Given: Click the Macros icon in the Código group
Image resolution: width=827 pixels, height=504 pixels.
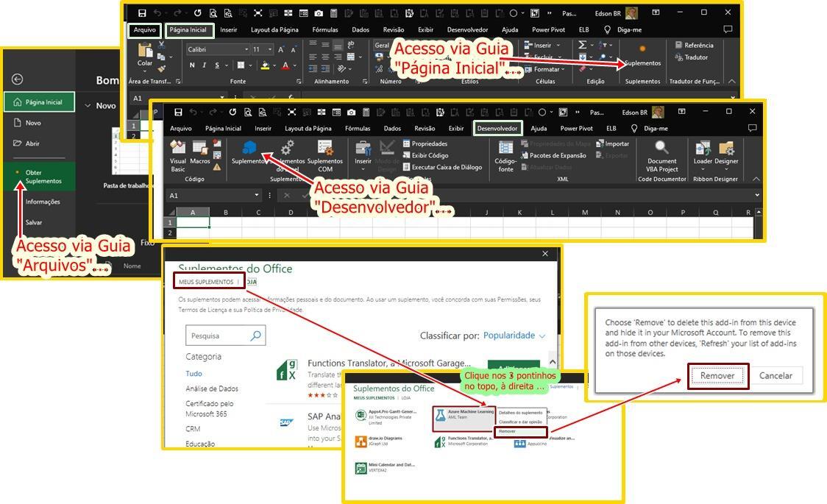Looking at the screenshot, I should [x=200, y=148].
